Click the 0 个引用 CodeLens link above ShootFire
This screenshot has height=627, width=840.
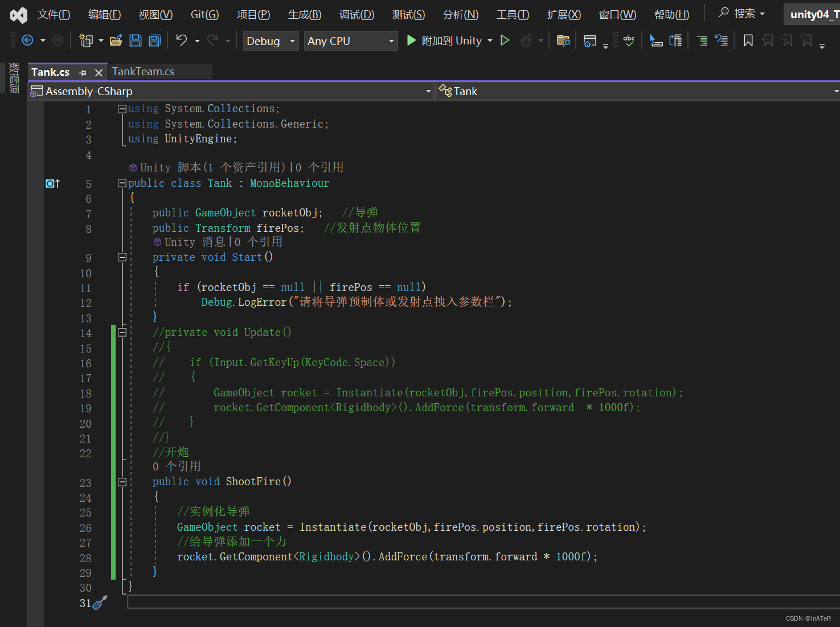[x=177, y=466]
